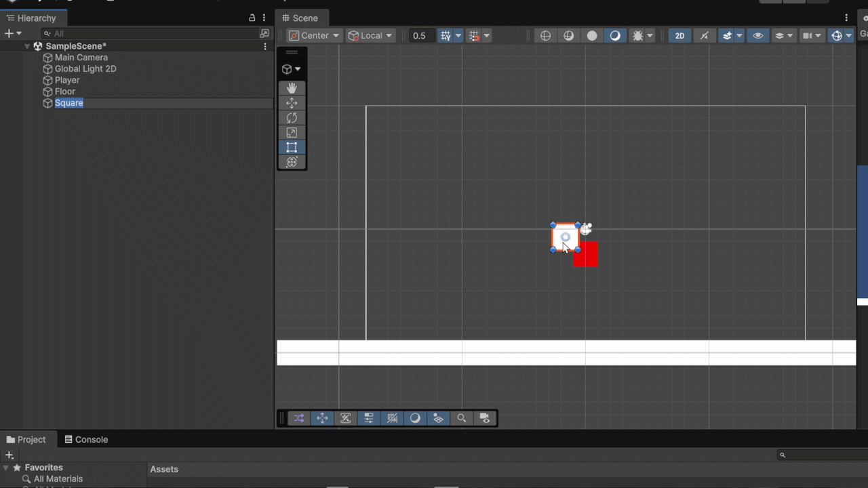Screen dimensions: 868x488
Task: Open the Local coordinate space dropdown
Action: (370, 35)
